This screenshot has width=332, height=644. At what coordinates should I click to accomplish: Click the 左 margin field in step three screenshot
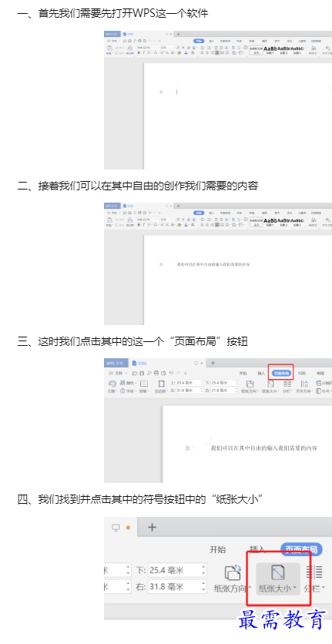(189, 391)
